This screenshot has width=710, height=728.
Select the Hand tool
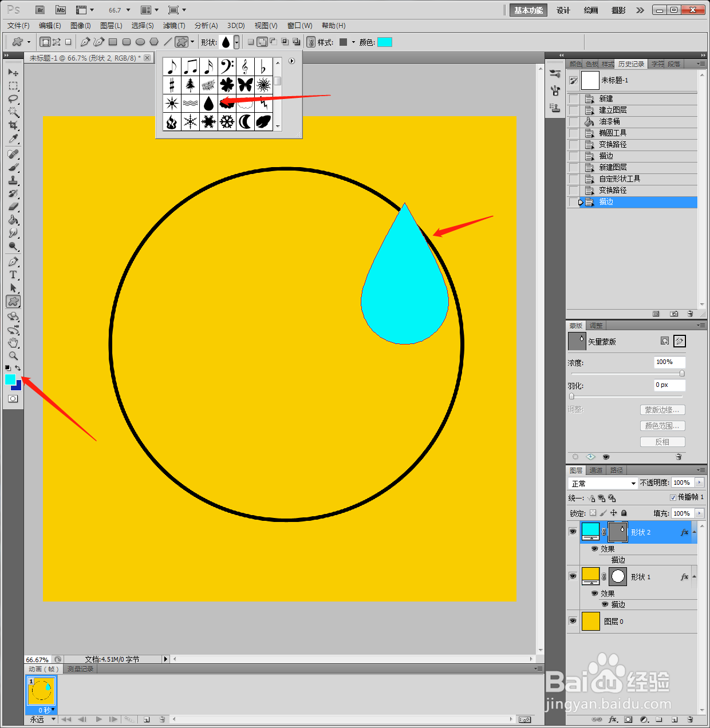click(x=13, y=343)
